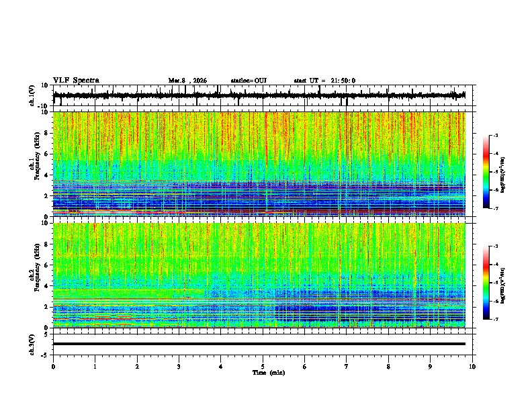This screenshot has width=532, height=411.
Task: Click time axis tick label "7"
Action: (347, 367)
